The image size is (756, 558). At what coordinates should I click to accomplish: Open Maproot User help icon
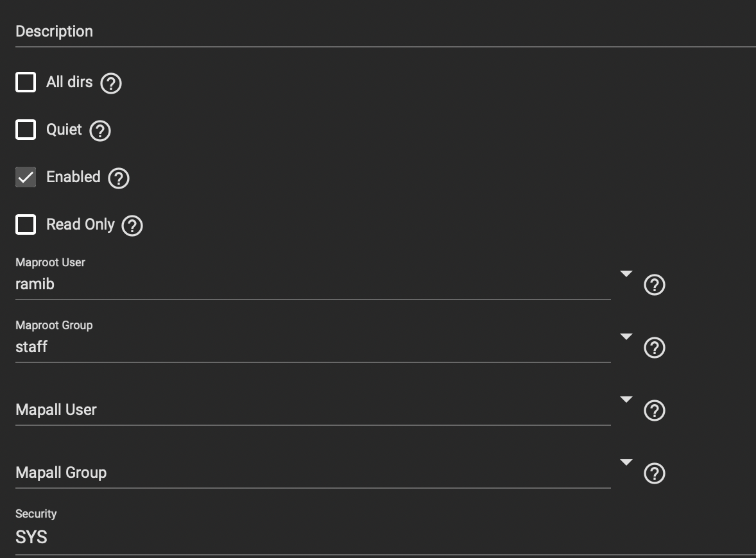pos(654,285)
